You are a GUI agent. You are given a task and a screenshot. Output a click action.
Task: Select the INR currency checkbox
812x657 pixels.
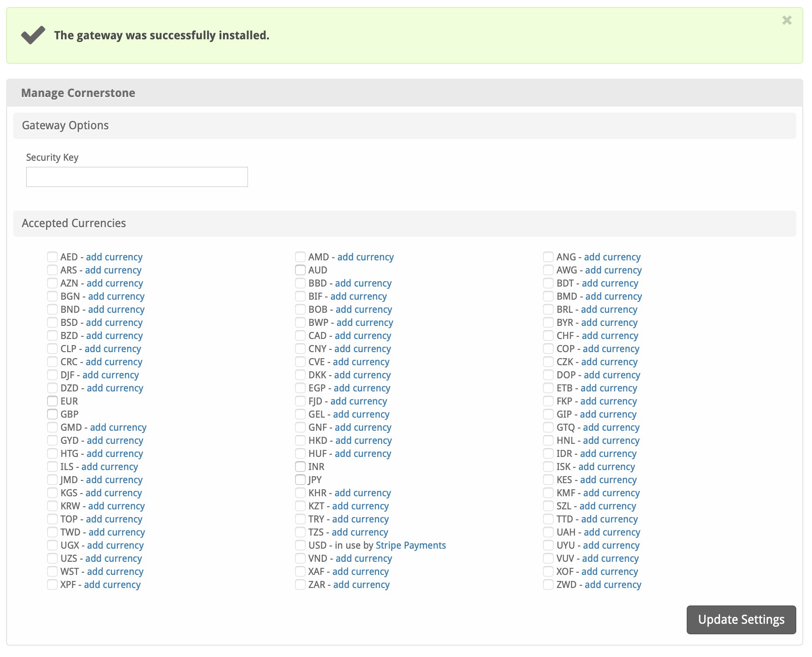tap(300, 467)
